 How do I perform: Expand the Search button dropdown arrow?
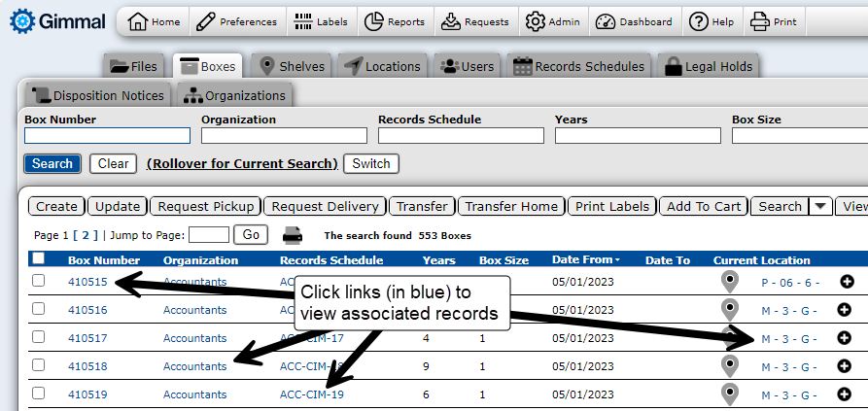coord(820,206)
